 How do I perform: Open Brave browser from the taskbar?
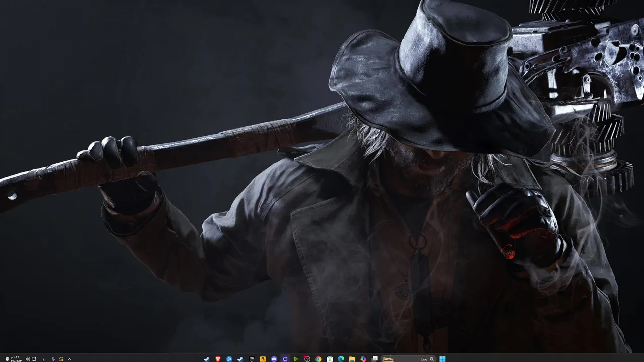point(218,359)
